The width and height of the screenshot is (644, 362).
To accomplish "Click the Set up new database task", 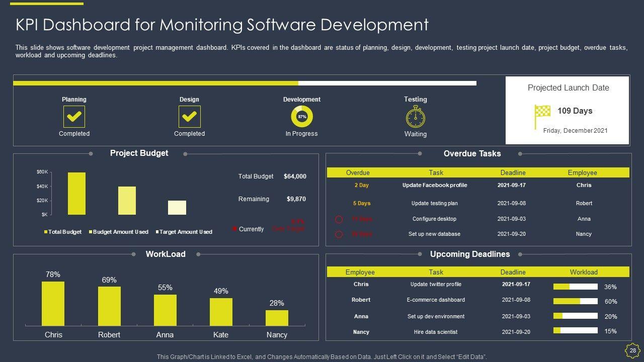I will tap(435, 234).
